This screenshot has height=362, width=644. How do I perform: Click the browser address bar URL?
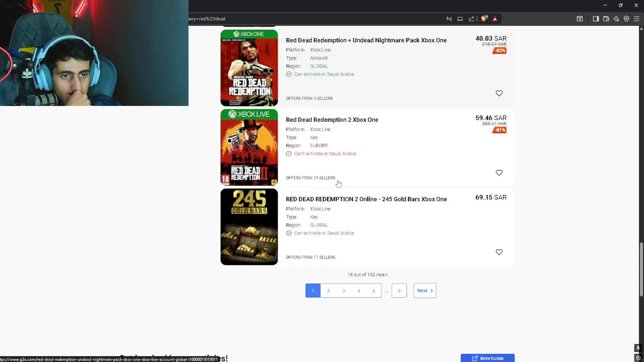[207, 19]
